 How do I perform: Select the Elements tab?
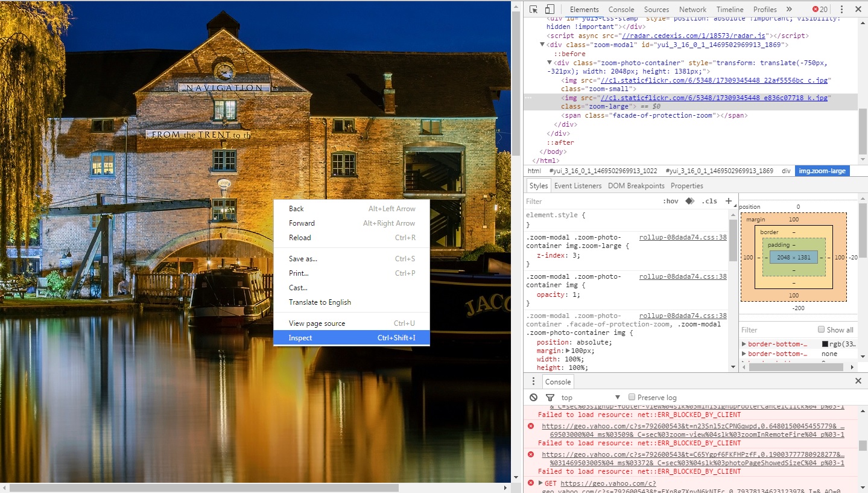[x=584, y=9]
